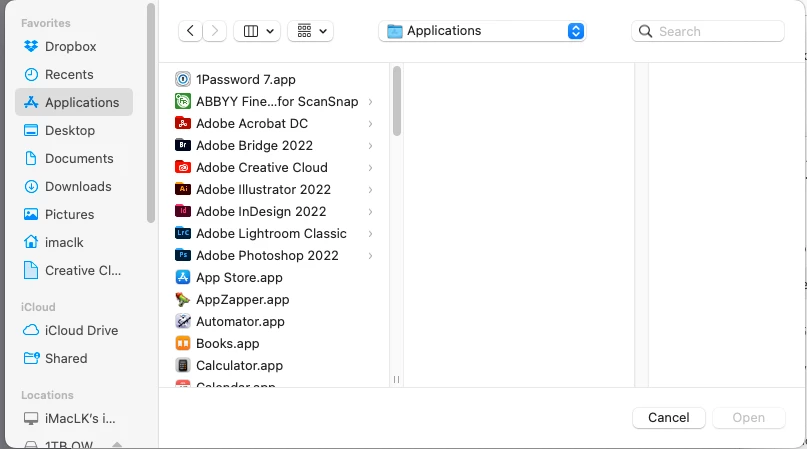
Task: Select Applications in the sidebar
Action: click(x=74, y=102)
